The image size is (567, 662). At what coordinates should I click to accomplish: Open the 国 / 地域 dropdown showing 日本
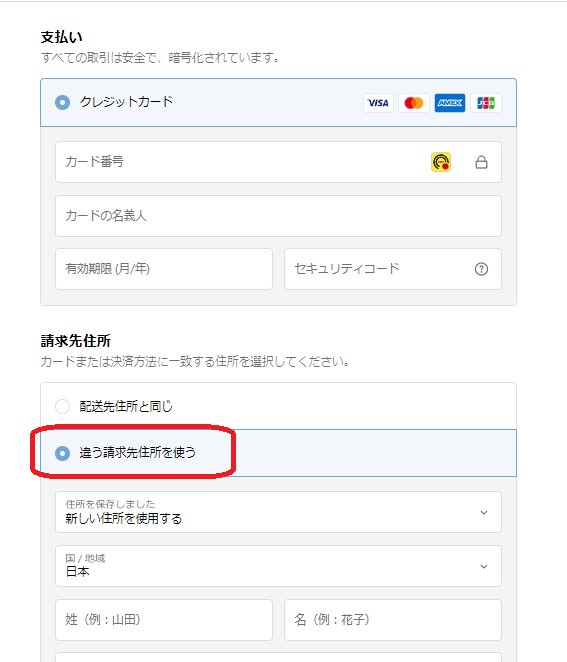coord(278,566)
